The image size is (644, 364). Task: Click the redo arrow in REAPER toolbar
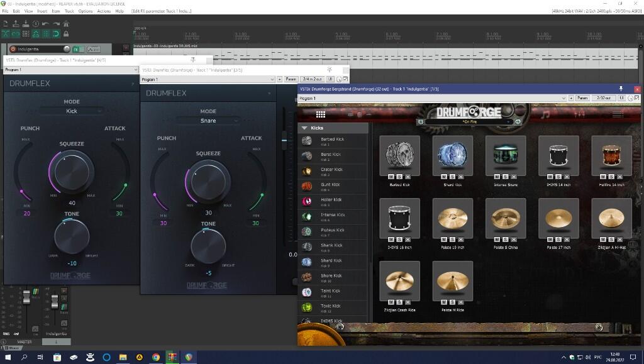point(56,24)
